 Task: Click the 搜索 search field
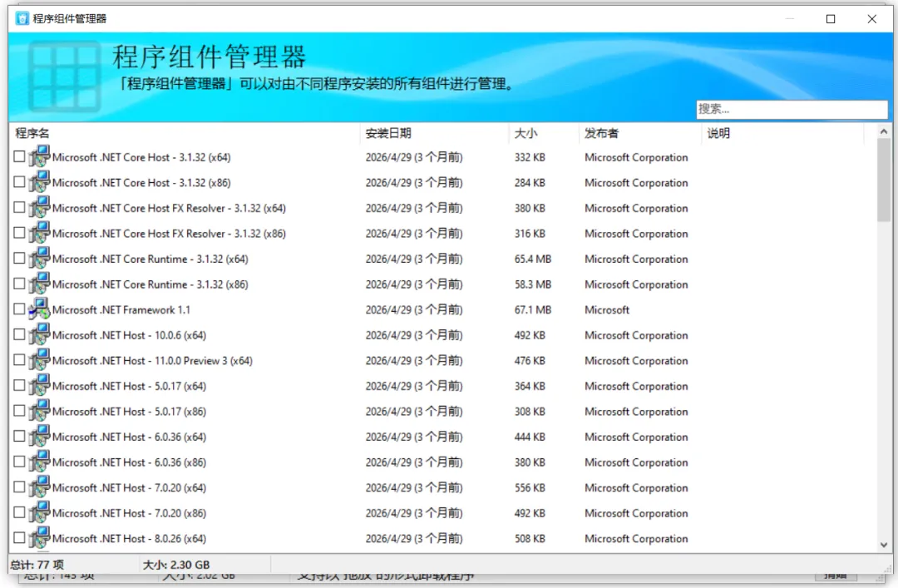pyautogui.click(x=792, y=109)
